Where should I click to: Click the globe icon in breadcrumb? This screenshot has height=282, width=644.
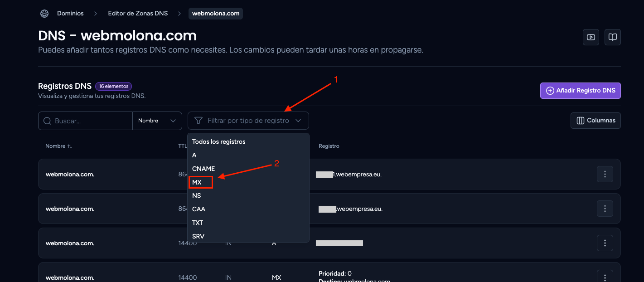(44, 14)
